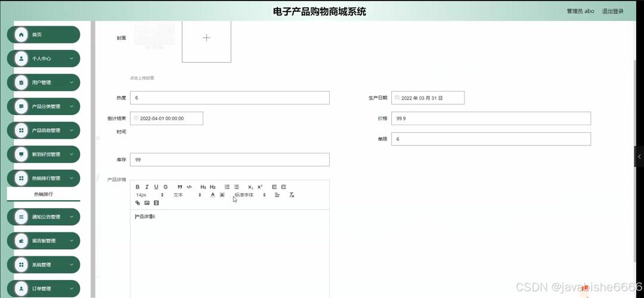Toggle underline formatting in the editor
Image resolution: width=644 pixels, height=298 pixels.
[156, 187]
